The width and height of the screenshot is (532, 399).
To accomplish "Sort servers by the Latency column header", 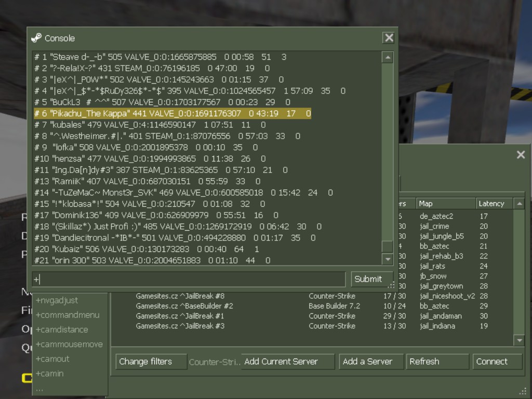I will coord(495,204).
